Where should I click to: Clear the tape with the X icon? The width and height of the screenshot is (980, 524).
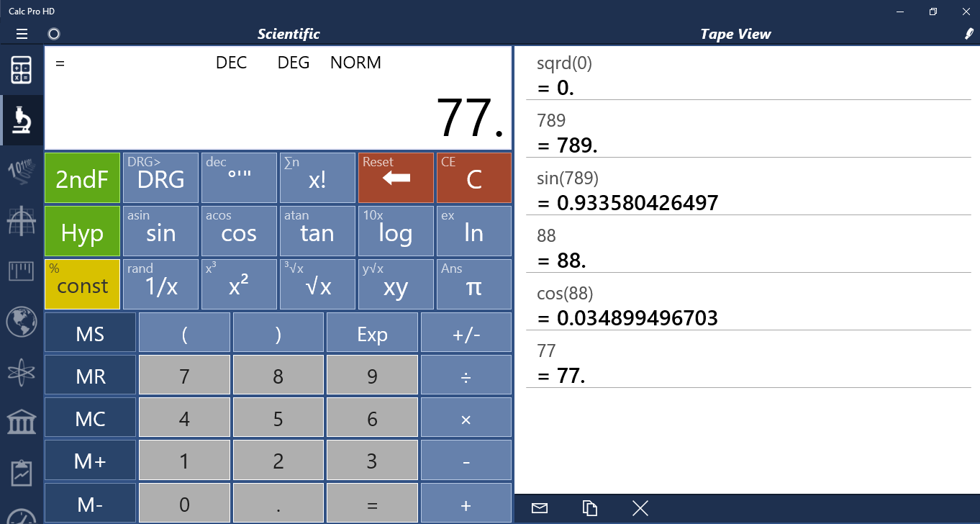640,507
